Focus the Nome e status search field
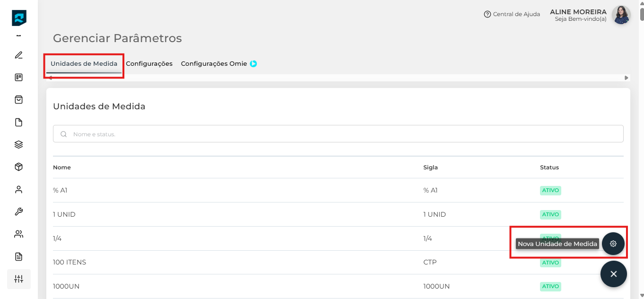Viewport: 644px width, 299px height. click(x=338, y=134)
